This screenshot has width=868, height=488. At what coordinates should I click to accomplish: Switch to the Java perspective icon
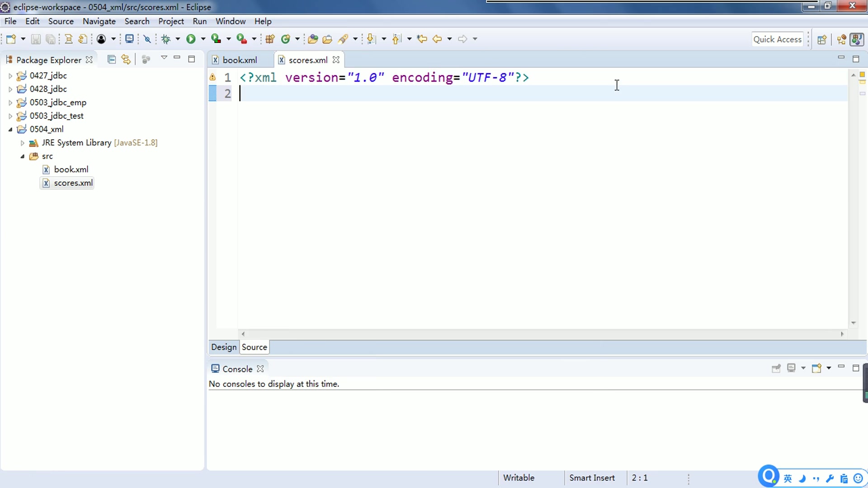[x=857, y=39]
